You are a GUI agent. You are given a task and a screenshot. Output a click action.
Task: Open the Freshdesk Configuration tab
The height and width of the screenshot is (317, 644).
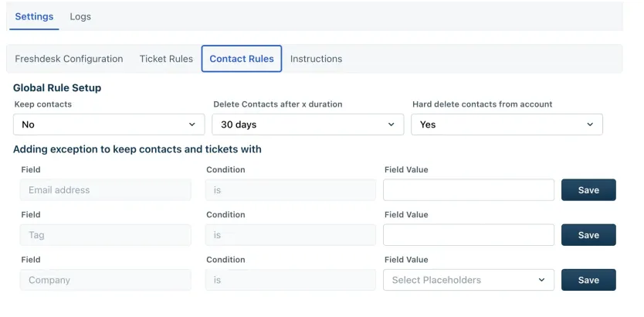pyautogui.click(x=69, y=59)
